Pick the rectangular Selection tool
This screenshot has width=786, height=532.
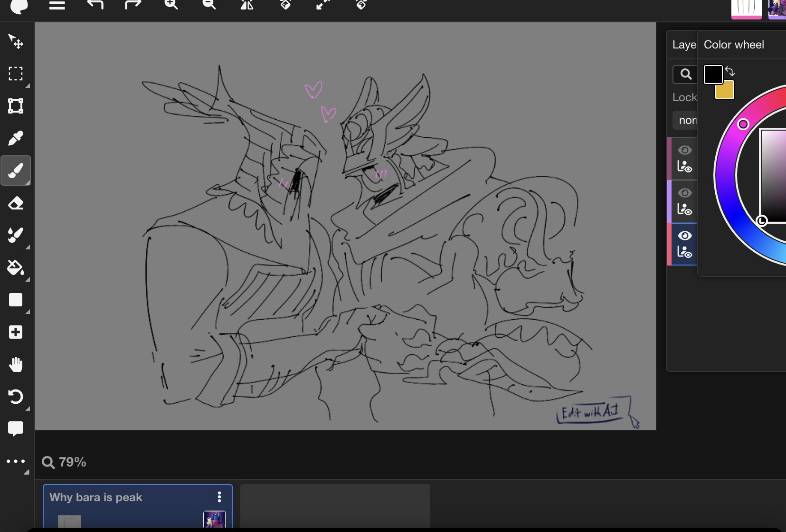tap(16, 74)
